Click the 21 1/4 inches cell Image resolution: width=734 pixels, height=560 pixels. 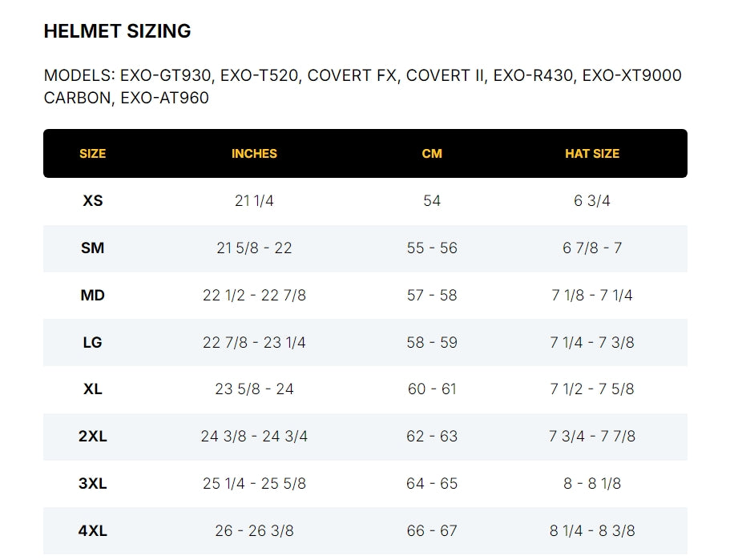(x=254, y=200)
